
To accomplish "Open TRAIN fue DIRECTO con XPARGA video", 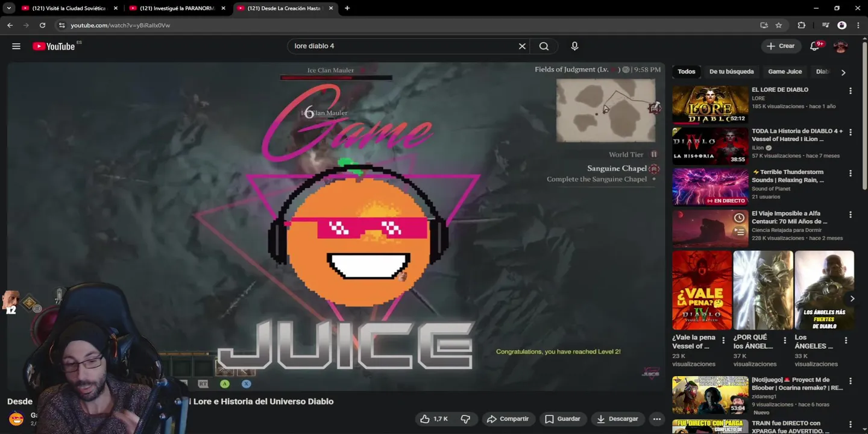I will click(710, 426).
